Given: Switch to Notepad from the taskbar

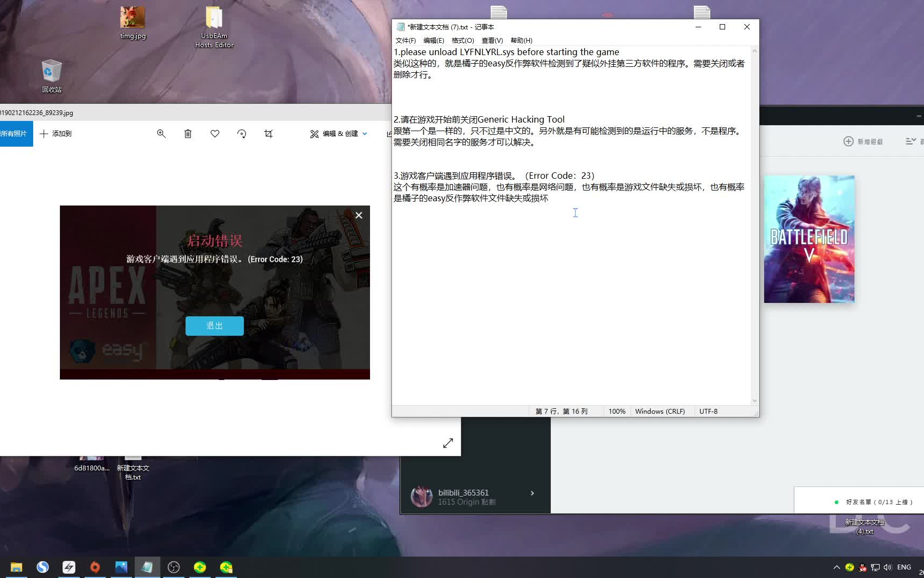Looking at the screenshot, I should tap(148, 567).
